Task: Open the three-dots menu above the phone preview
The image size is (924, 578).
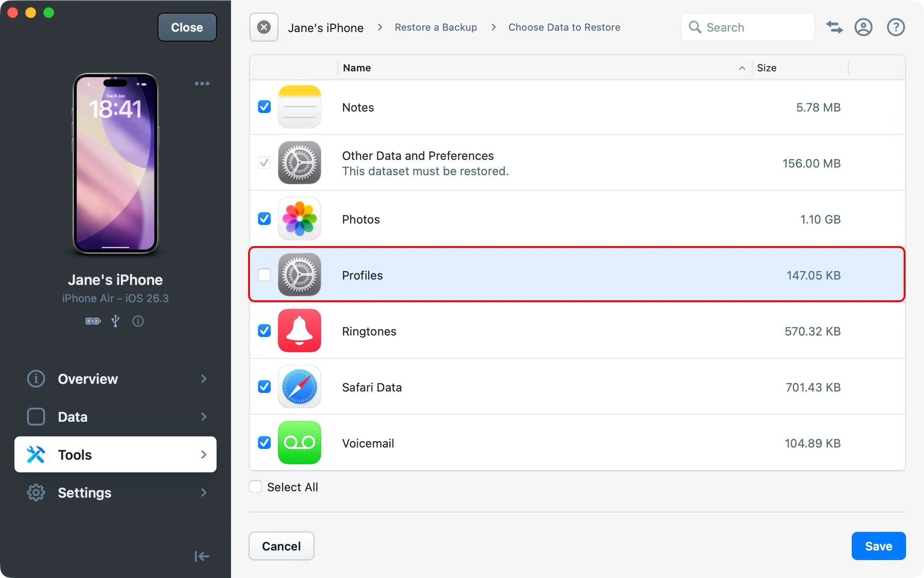Action: click(202, 84)
